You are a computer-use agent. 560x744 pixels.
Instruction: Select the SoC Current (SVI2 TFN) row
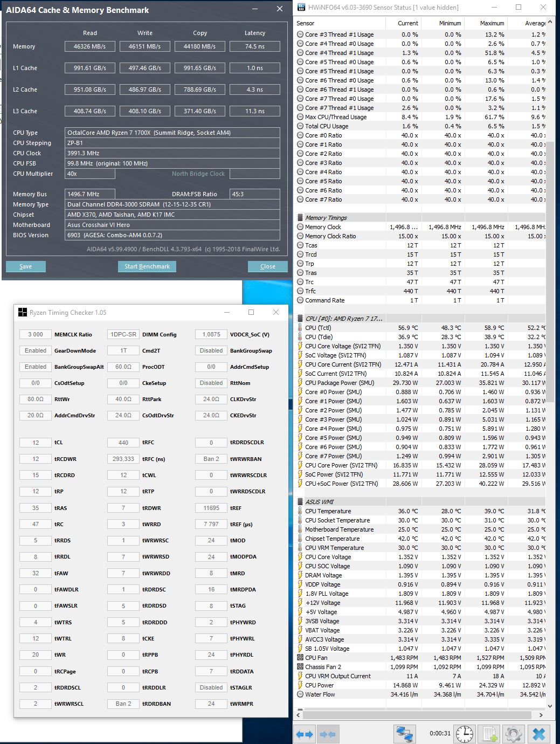tap(420, 374)
